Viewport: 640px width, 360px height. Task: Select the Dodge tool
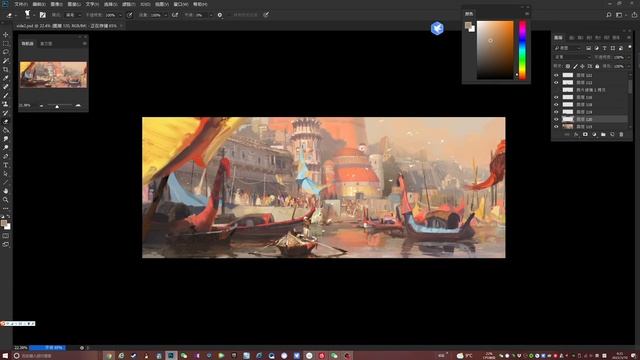tap(6, 147)
